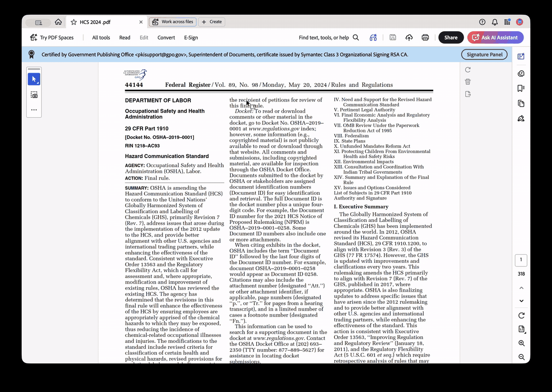Open Work across files
This screenshot has height=392, width=552.
coord(173,22)
